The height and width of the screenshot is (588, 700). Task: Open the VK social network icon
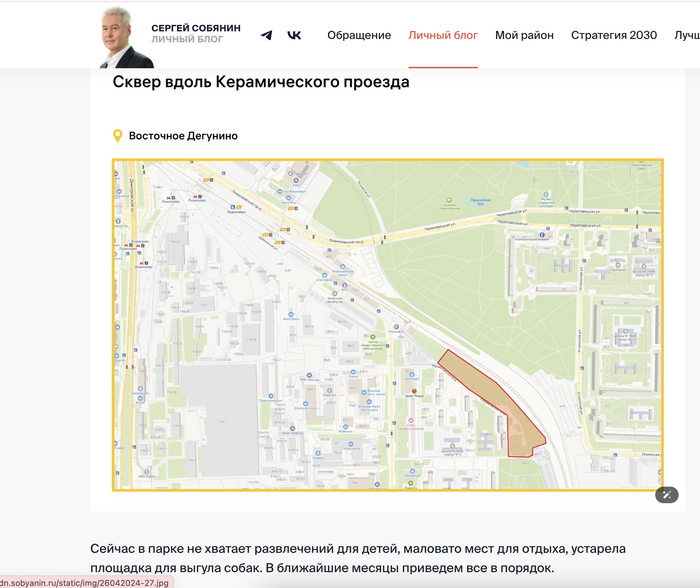(x=294, y=35)
